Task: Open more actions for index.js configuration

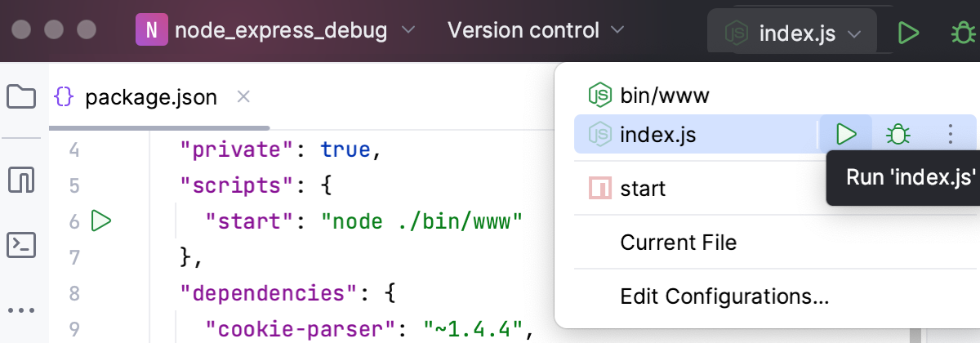Action: point(950,134)
